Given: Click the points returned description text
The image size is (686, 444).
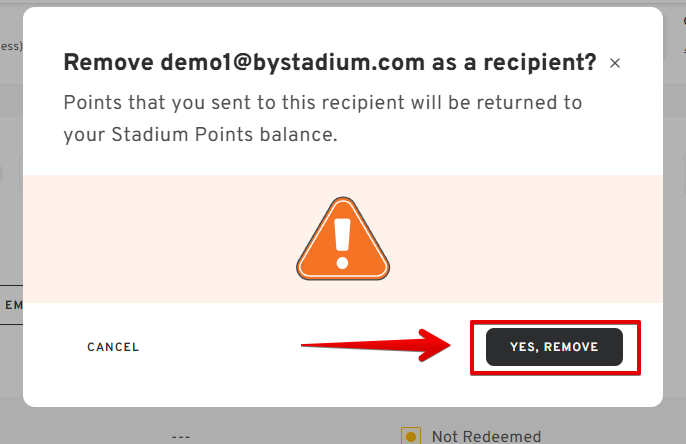Looking at the screenshot, I should (323, 119).
